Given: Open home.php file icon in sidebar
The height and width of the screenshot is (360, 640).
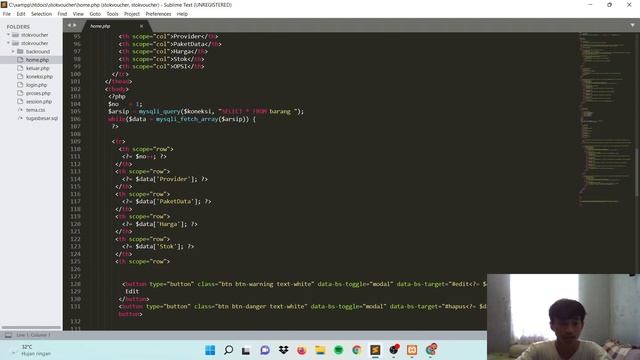Looking at the screenshot, I should (20, 60).
